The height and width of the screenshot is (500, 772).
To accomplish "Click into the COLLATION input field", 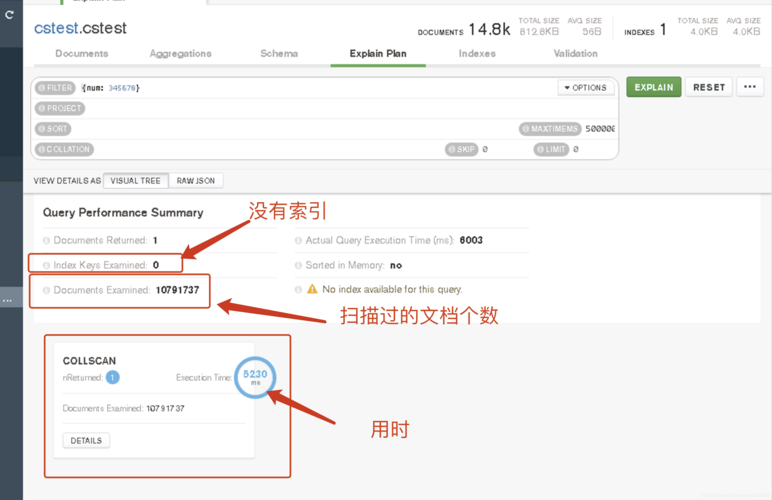I will 268,149.
